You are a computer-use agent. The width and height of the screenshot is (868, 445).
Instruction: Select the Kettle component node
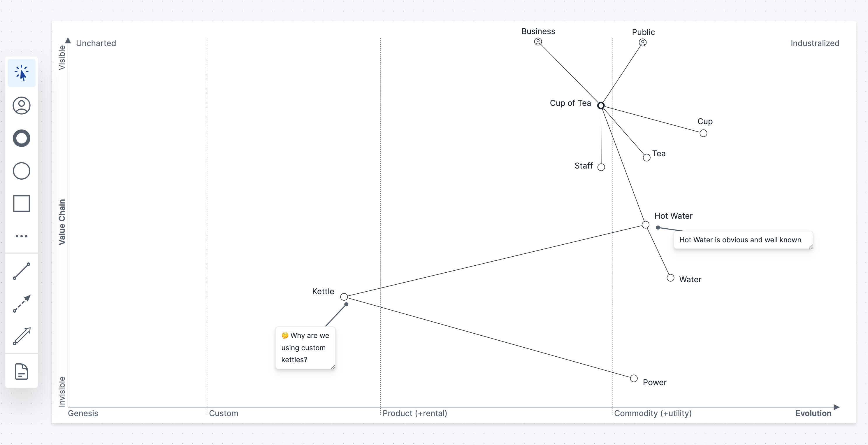(344, 297)
